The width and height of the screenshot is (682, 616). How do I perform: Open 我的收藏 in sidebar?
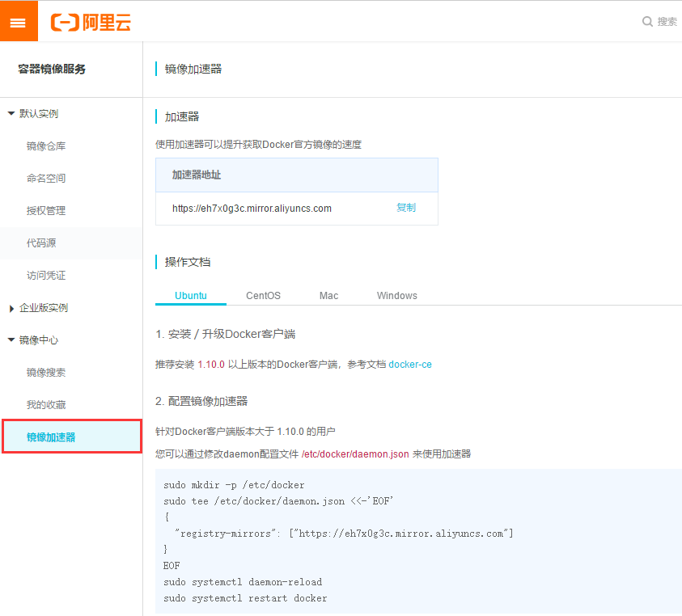[x=46, y=405]
